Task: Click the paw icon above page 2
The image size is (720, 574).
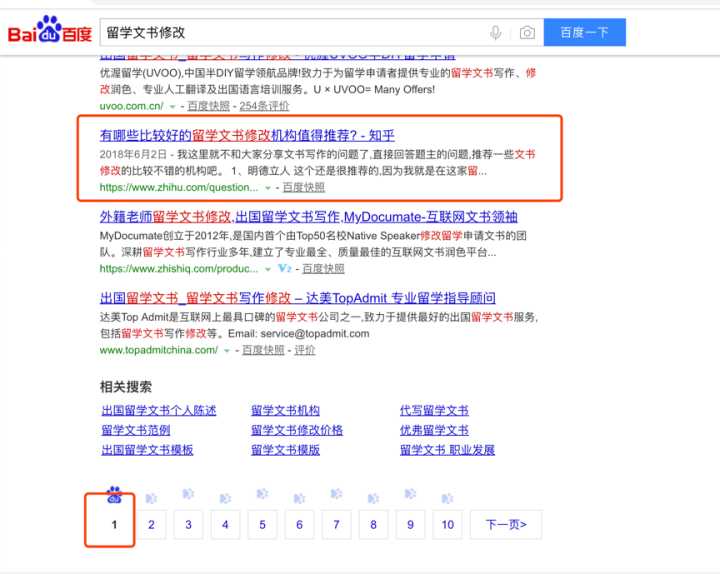Action: coord(151,498)
